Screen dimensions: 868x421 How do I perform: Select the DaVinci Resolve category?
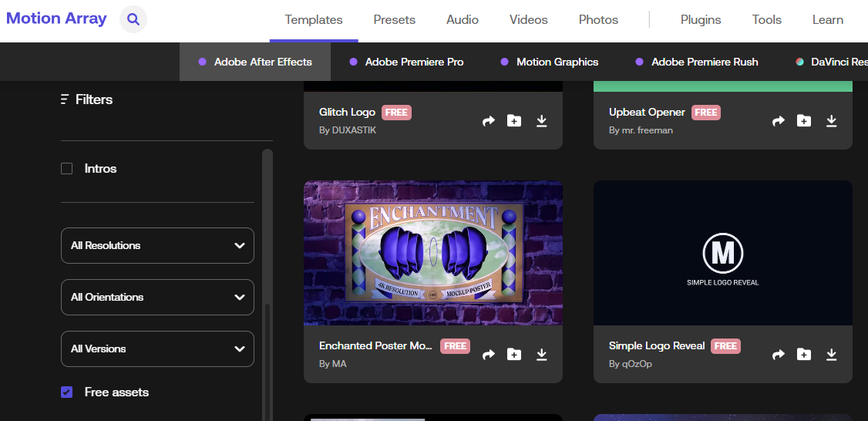click(x=832, y=62)
